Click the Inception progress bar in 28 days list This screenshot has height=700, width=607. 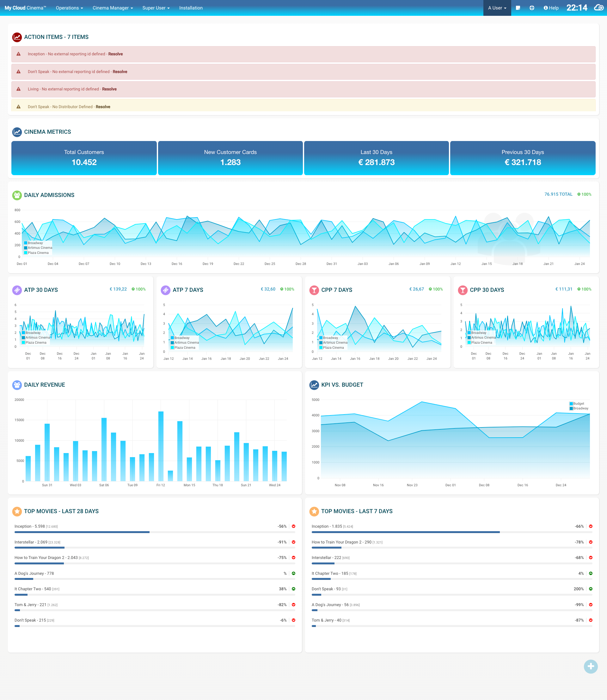coord(82,532)
